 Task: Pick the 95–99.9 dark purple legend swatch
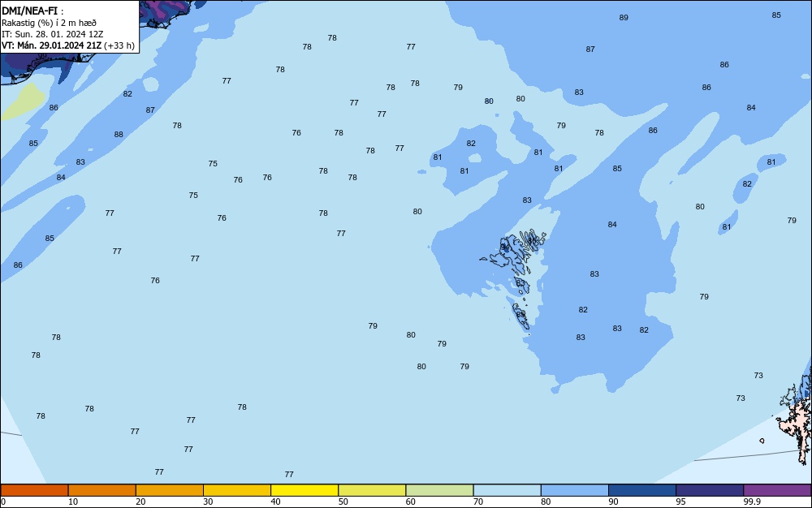pyautogui.click(x=710, y=490)
